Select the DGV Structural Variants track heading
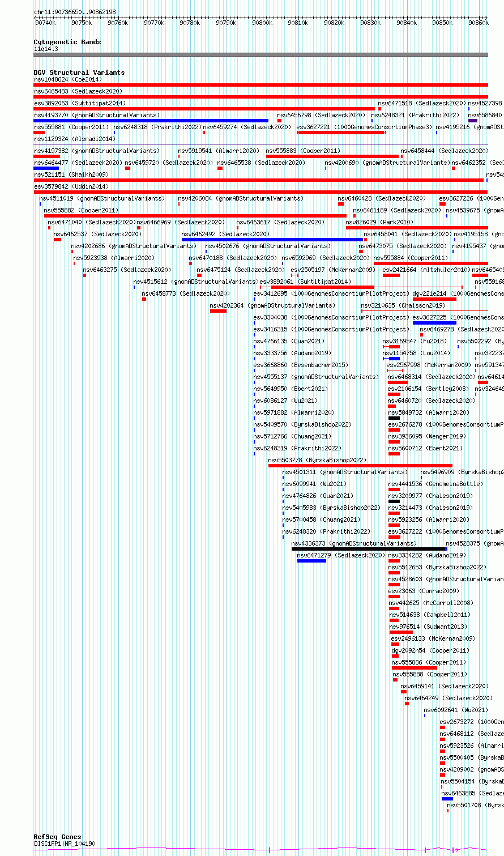The image size is (504, 856). [x=79, y=73]
